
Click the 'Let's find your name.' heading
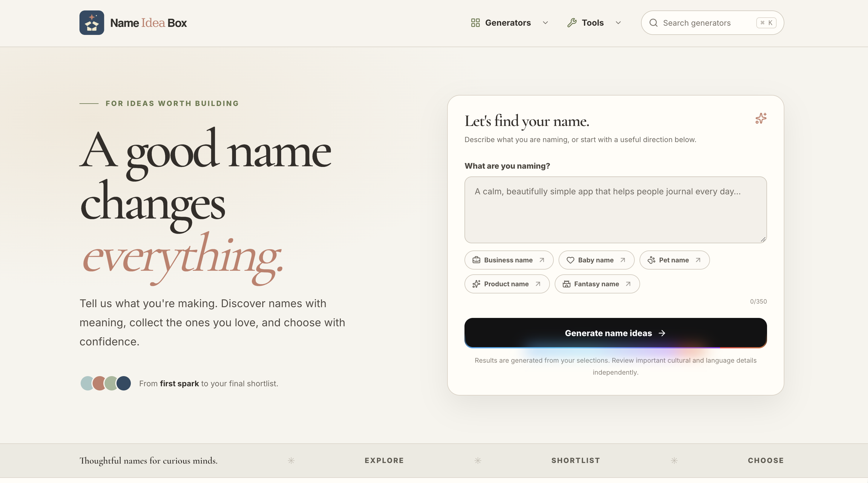[527, 121]
